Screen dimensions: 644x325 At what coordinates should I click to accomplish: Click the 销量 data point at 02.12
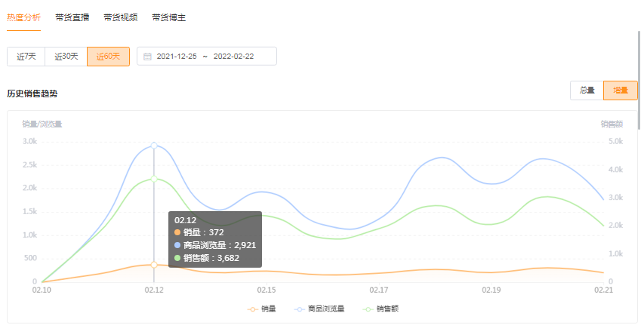[x=154, y=265]
